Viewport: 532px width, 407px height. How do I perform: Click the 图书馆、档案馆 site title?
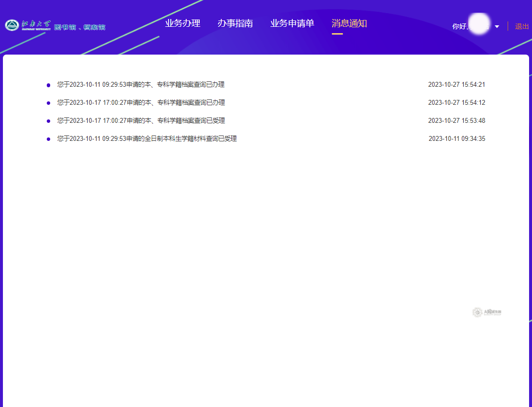(x=79, y=27)
